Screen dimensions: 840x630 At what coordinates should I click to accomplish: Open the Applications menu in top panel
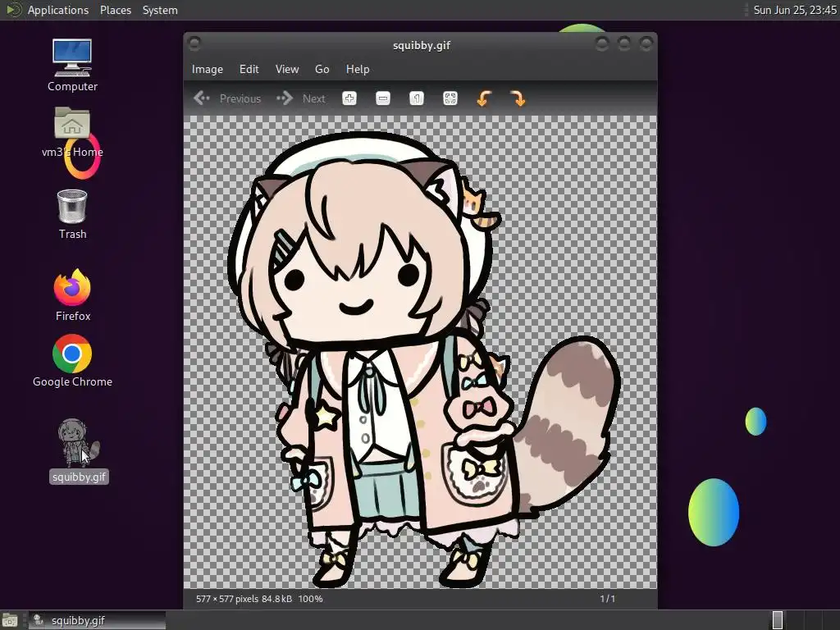point(58,10)
